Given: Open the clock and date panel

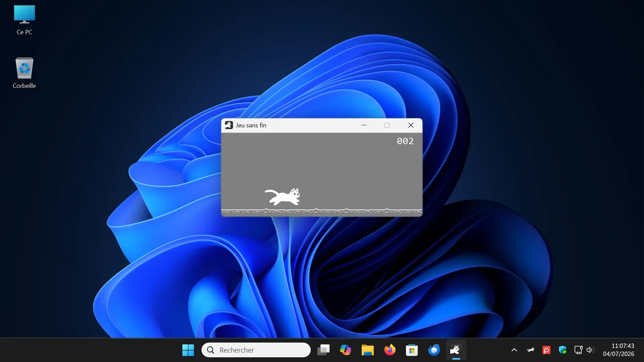Looking at the screenshot, I should click(619, 350).
